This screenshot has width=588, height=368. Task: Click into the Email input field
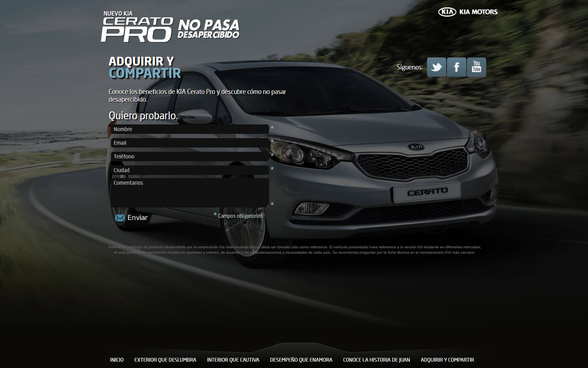tap(190, 143)
